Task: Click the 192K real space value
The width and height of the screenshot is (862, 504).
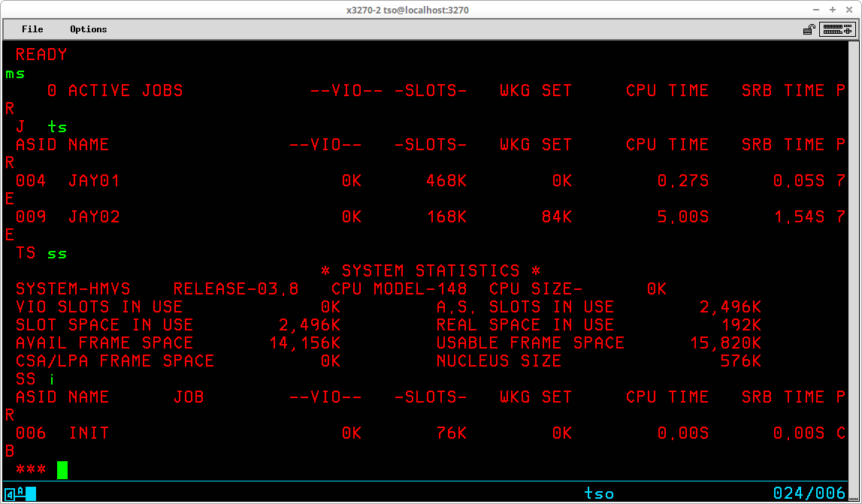Action: (741, 324)
